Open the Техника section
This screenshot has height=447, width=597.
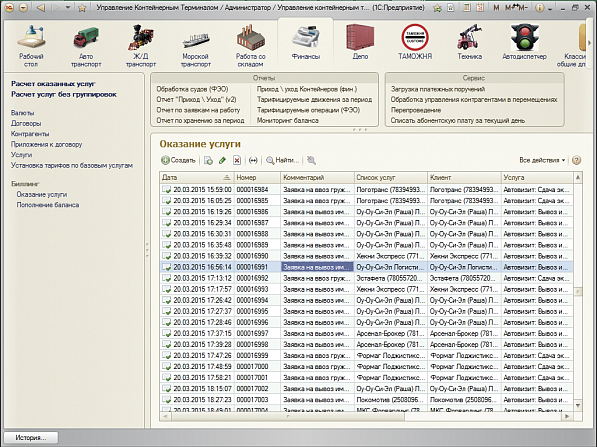point(470,43)
